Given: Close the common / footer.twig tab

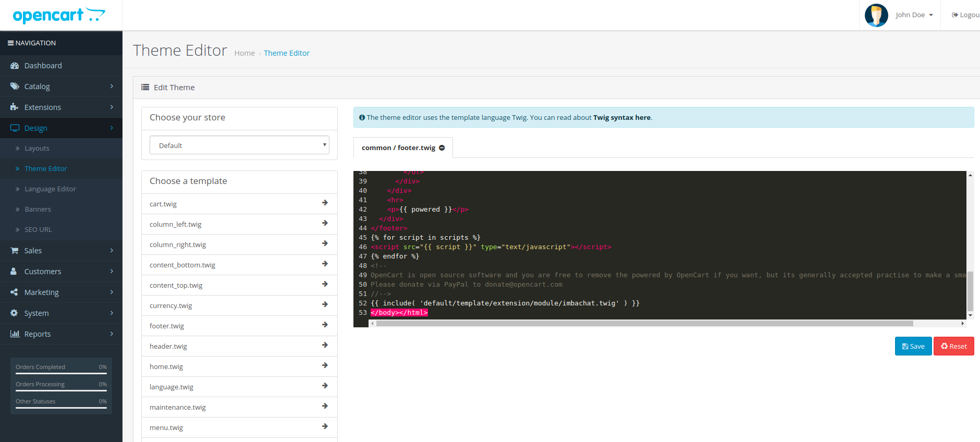Looking at the screenshot, I should 442,148.
